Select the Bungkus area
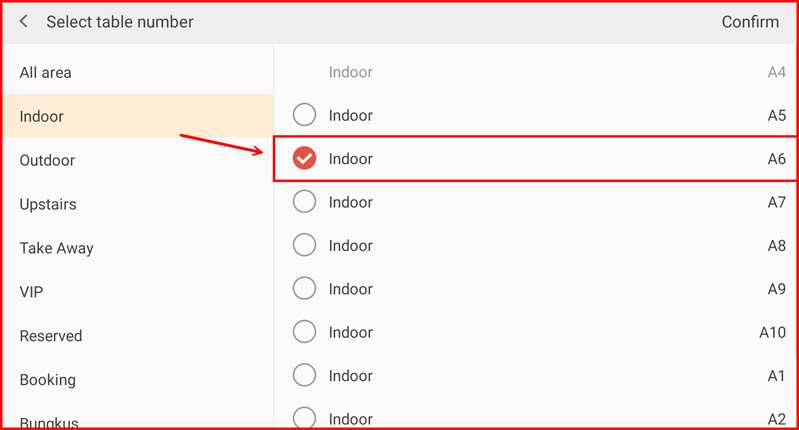The width and height of the screenshot is (799, 430). pos(49,423)
